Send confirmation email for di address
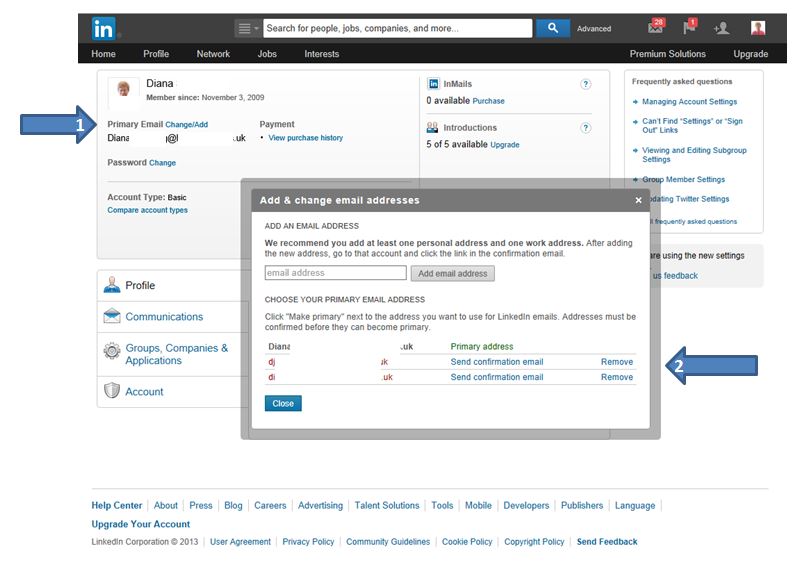Image resolution: width=799 pixels, height=564 pixels. [497, 377]
